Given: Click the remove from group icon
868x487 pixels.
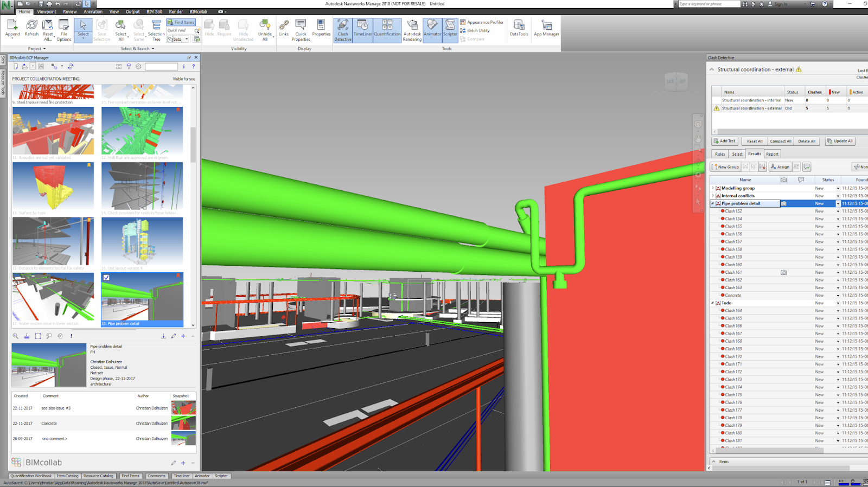Looking at the screenshot, I should point(763,167).
